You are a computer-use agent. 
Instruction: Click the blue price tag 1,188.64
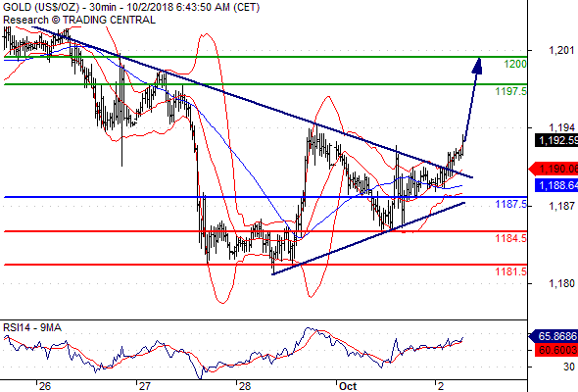[556, 185]
